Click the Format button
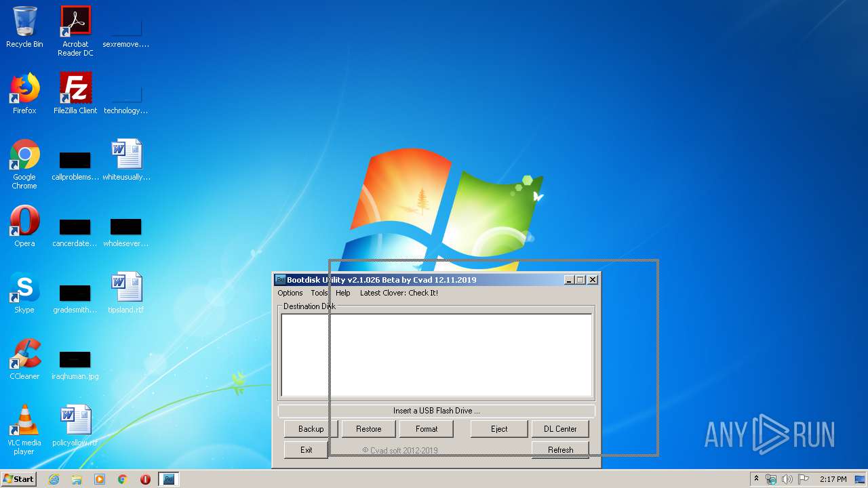The height and width of the screenshot is (488, 868). pyautogui.click(x=426, y=429)
